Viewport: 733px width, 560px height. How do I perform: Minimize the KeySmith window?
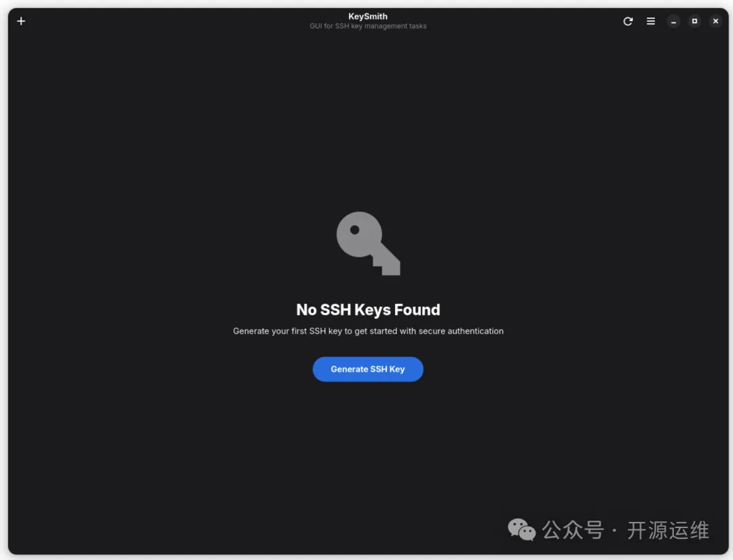point(673,21)
